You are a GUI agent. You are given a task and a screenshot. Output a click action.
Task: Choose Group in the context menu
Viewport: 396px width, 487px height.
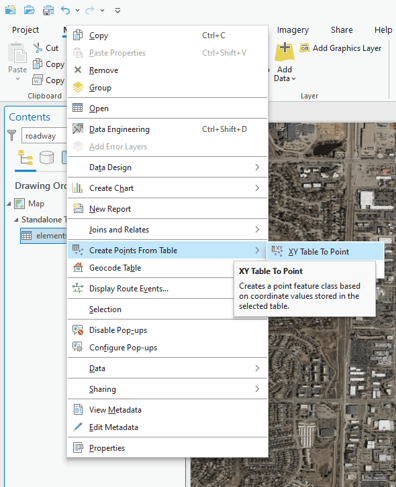[167, 88]
